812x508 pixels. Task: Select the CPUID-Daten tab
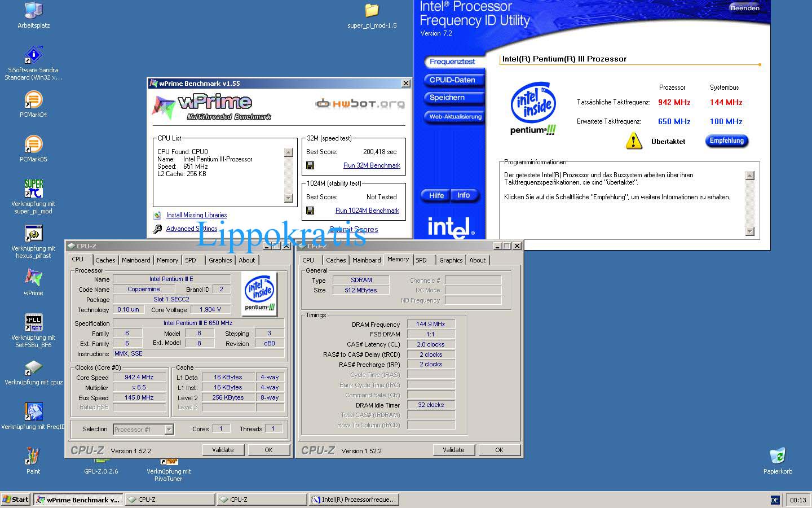453,80
